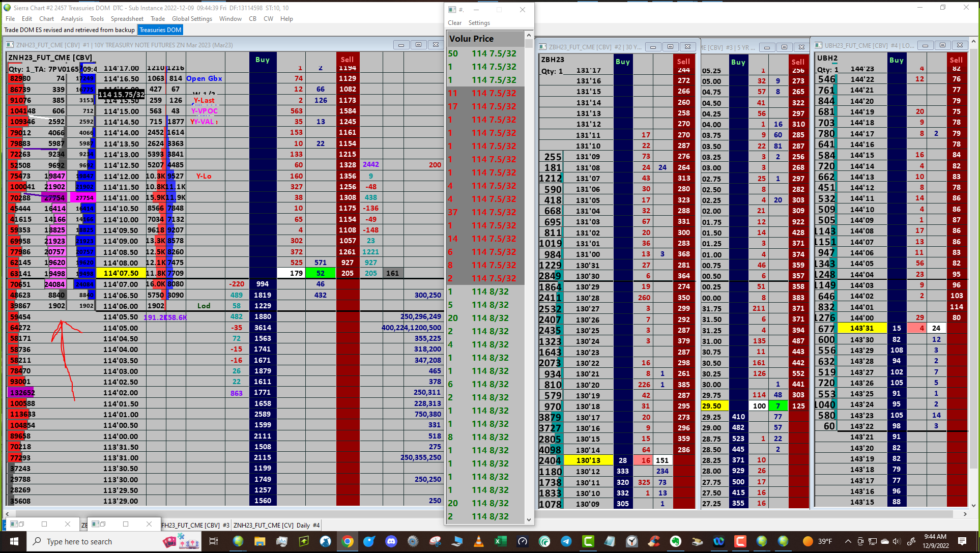The width and height of the screenshot is (980, 553).
Task: Switch to Treasuries DOM tab
Action: pyautogui.click(x=160, y=30)
